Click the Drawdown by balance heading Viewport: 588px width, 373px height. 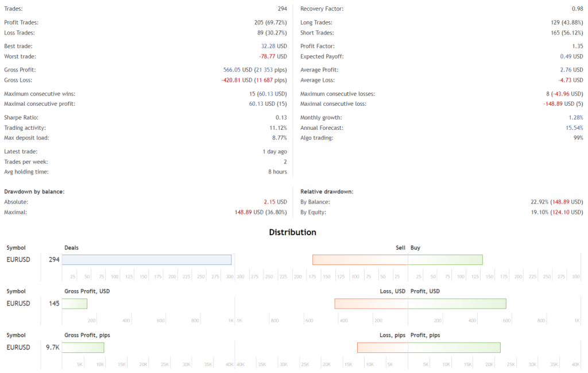pos(34,191)
